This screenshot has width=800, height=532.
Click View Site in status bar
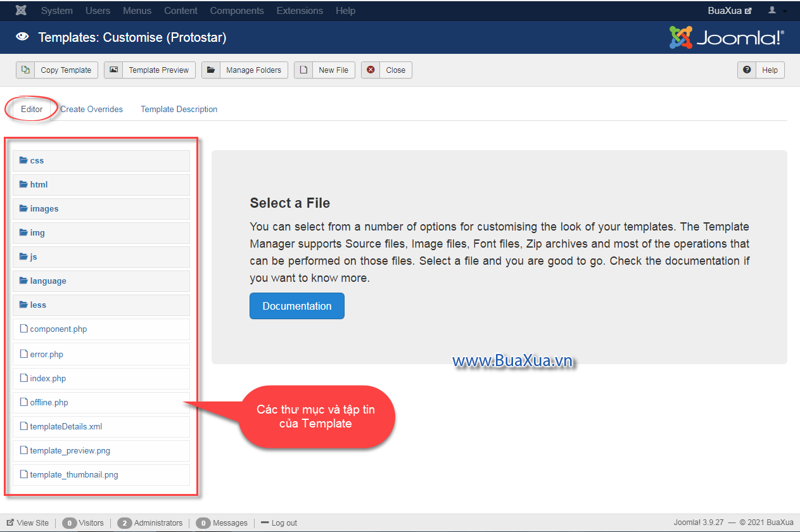28,523
